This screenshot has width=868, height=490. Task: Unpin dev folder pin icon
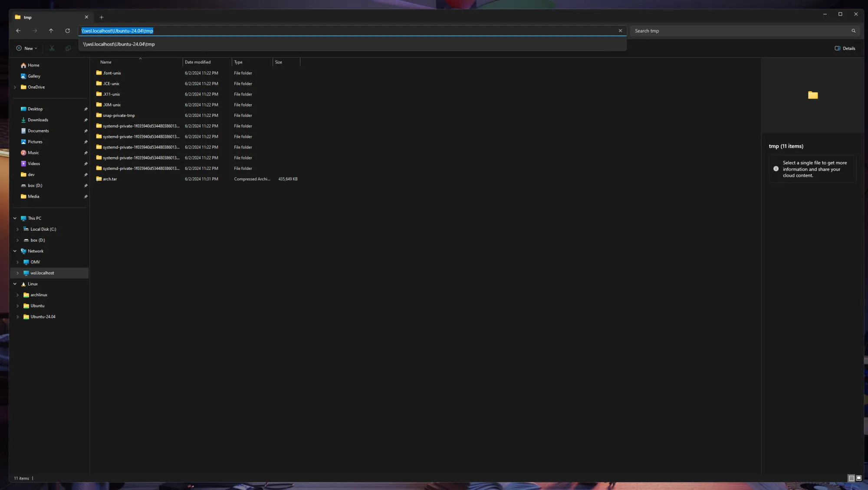(x=85, y=175)
